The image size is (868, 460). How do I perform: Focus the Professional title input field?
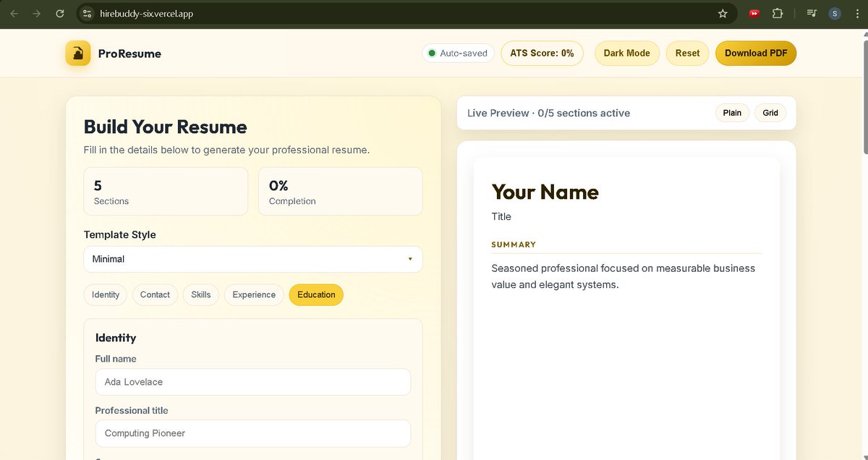coord(253,433)
